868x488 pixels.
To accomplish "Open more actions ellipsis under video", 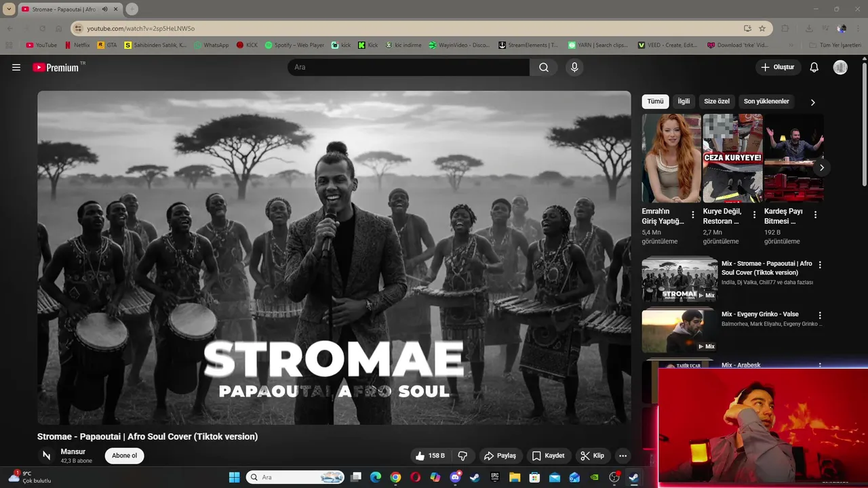I will 623,455.
